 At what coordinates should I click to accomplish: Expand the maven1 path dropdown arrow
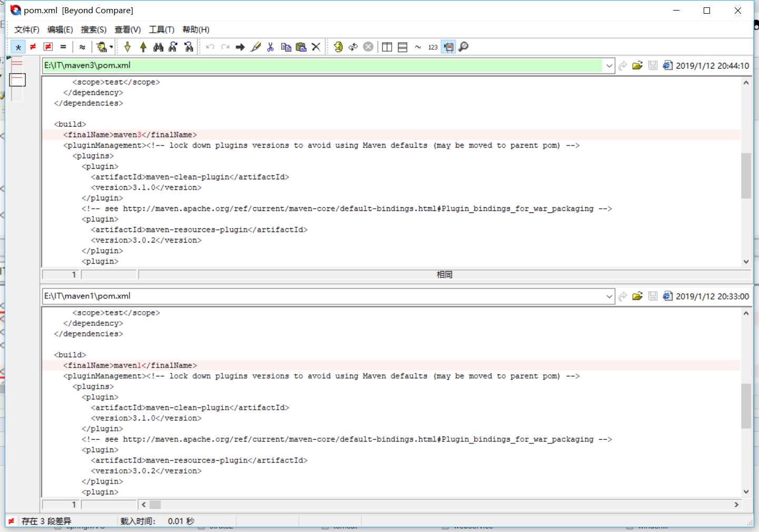tap(609, 296)
